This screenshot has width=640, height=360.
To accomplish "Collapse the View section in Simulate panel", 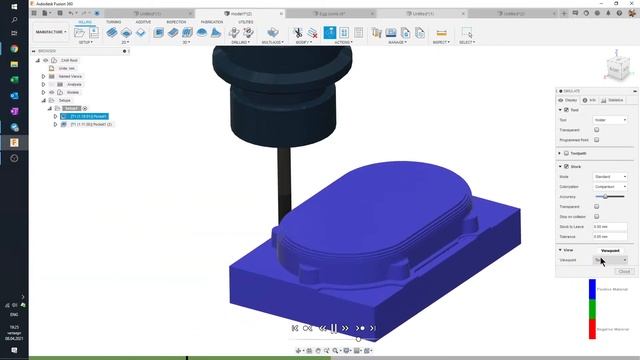I will coord(560,250).
